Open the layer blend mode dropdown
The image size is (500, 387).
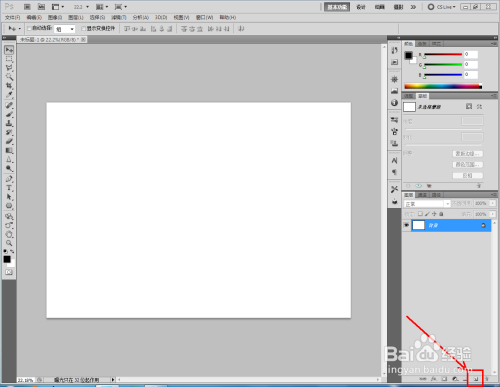(x=427, y=204)
